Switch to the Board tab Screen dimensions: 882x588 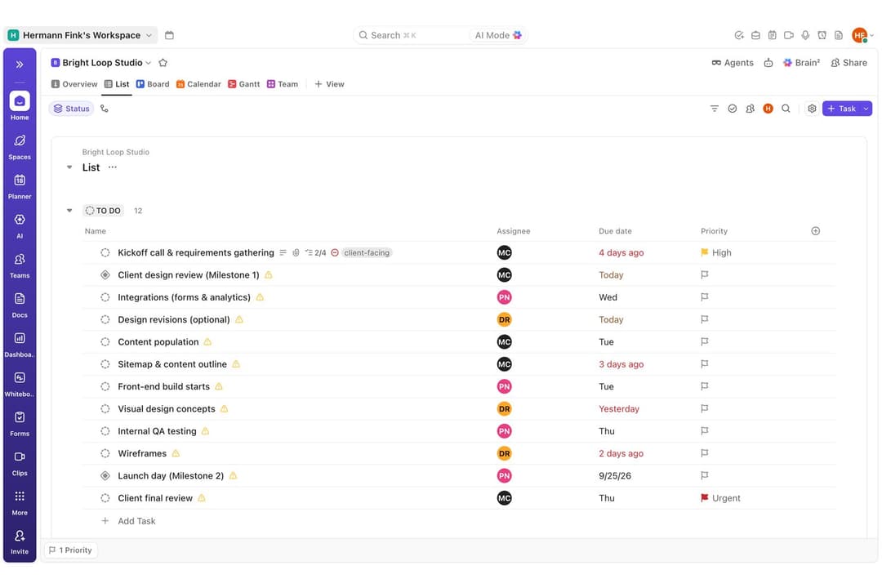point(153,84)
